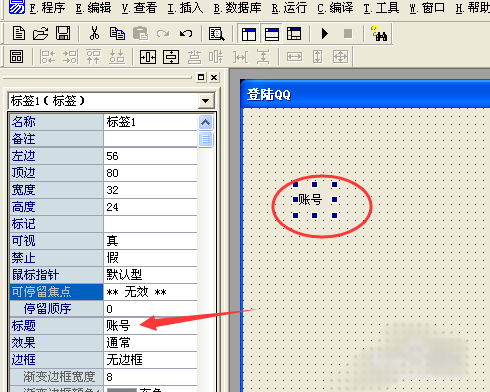Edit the 渐变边框宽度 value 8

(x=150, y=377)
